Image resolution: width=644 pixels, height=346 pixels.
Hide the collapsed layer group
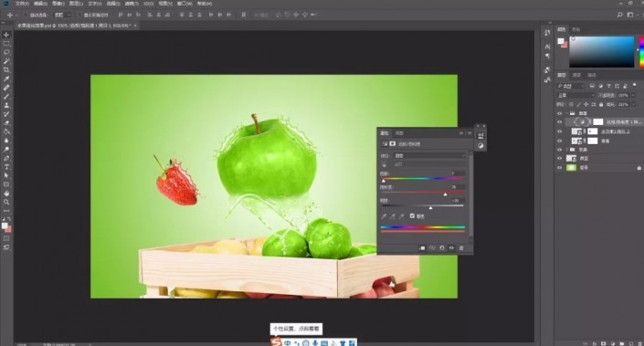tap(559, 150)
